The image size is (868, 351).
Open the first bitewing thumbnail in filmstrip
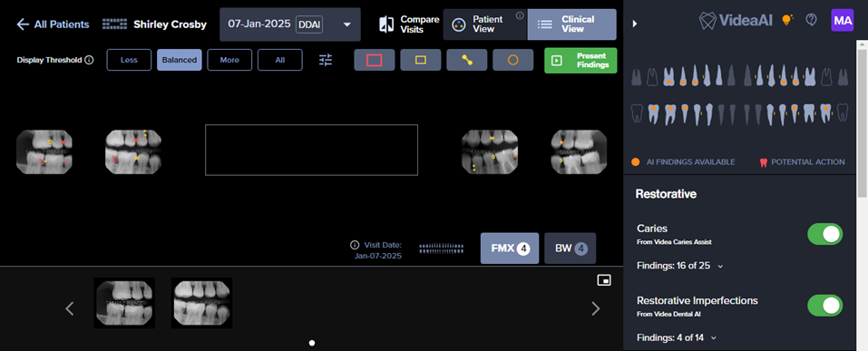(x=124, y=303)
